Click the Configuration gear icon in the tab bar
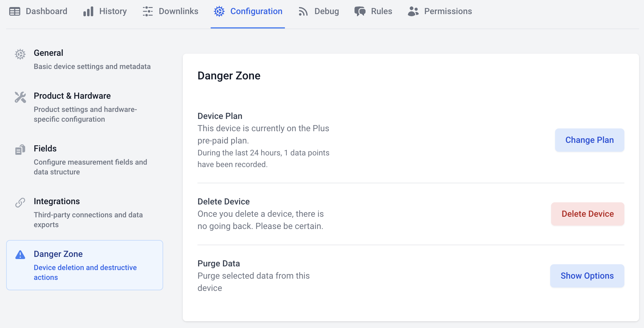 coord(219,11)
